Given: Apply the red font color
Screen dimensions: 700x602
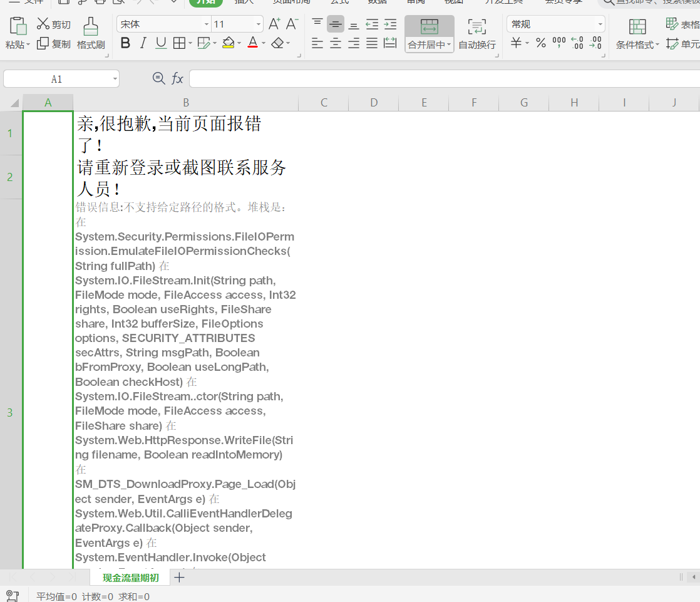Looking at the screenshot, I should coord(253,43).
